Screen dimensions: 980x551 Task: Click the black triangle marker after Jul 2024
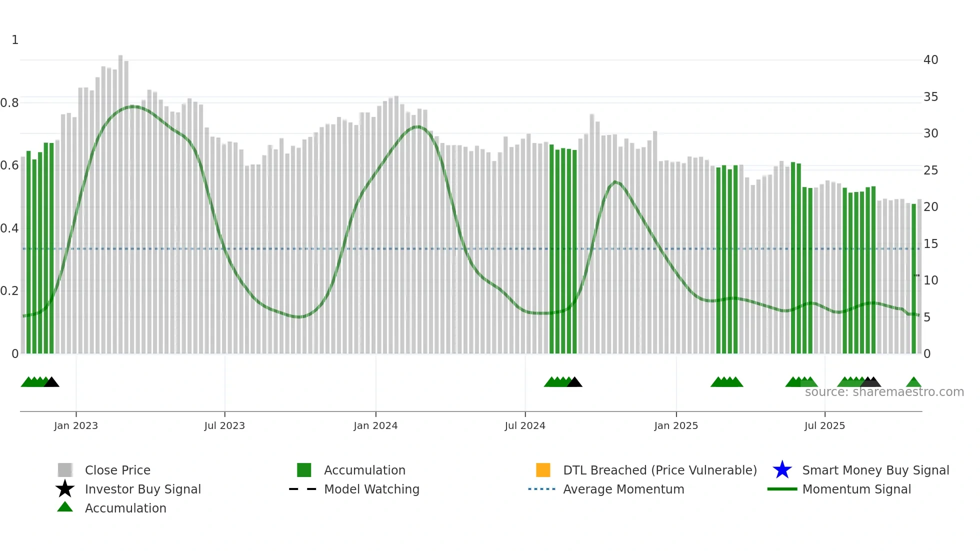pos(574,382)
